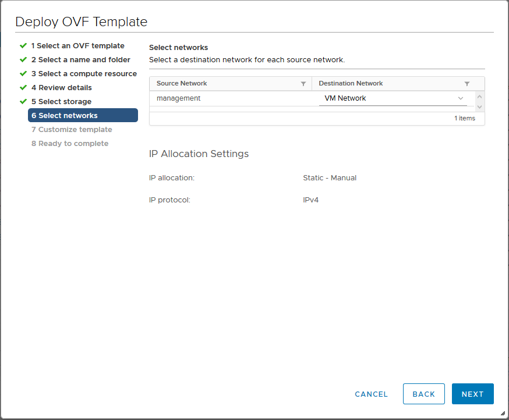The height and width of the screenshot is (420, 509).
Task: Click the BACK button
Action: coord(423,394)
